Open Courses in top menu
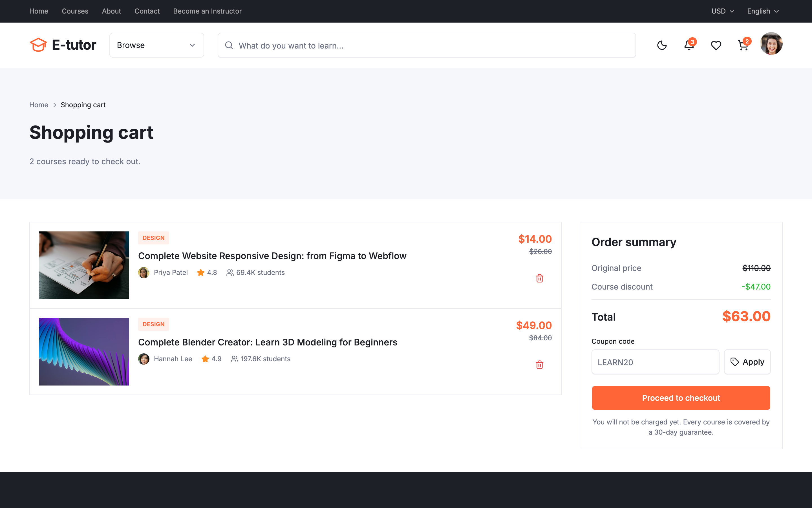 tap(75, 11)
